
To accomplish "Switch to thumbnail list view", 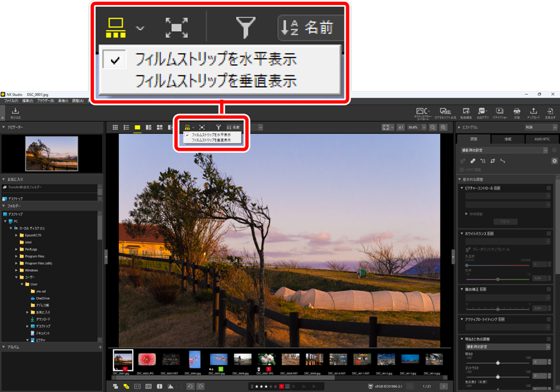I will pos(126,127).
